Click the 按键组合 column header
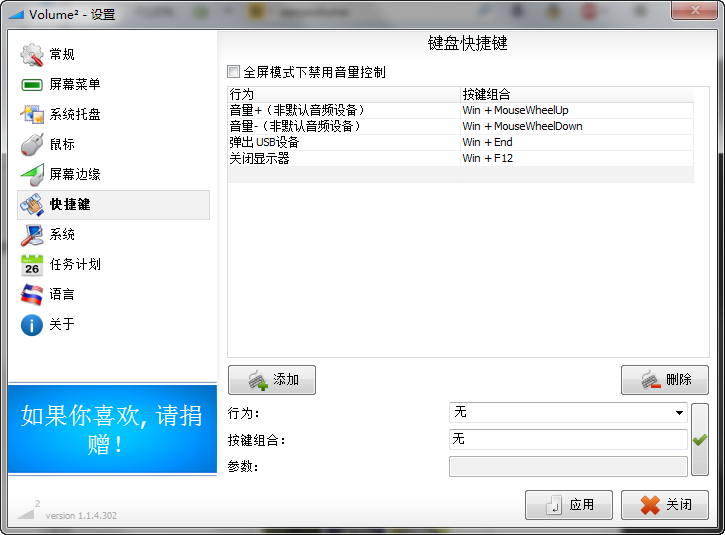 coord(577,94)
